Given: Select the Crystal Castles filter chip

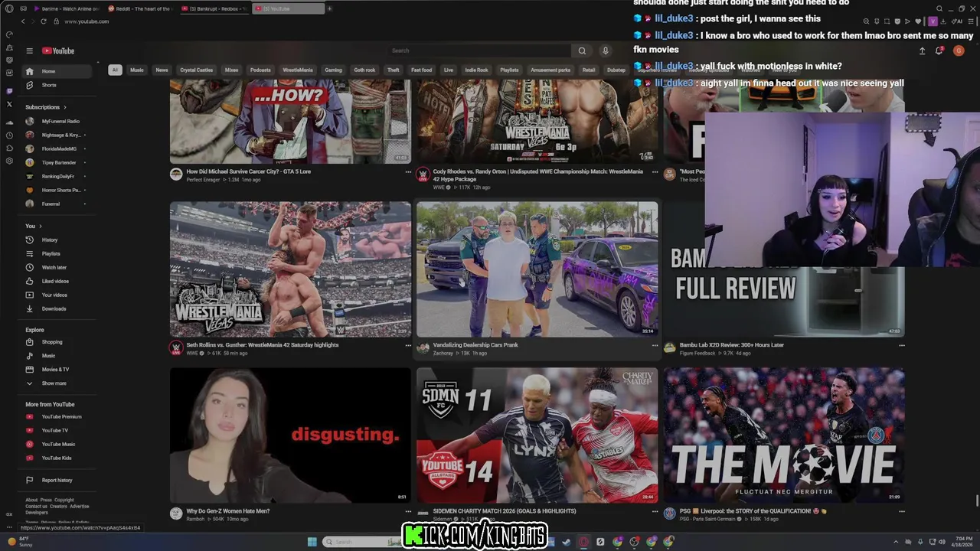Looking at the screenshot, I should [x=197, y=70].
